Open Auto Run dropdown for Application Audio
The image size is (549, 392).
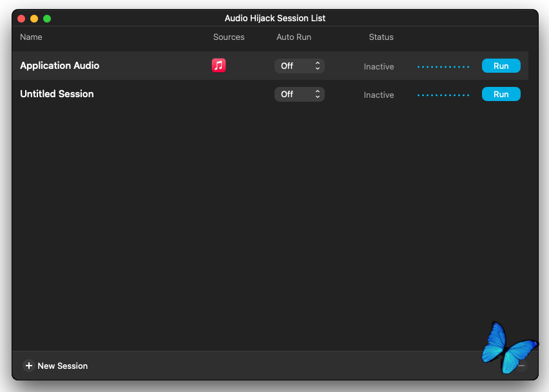(299, 66)
